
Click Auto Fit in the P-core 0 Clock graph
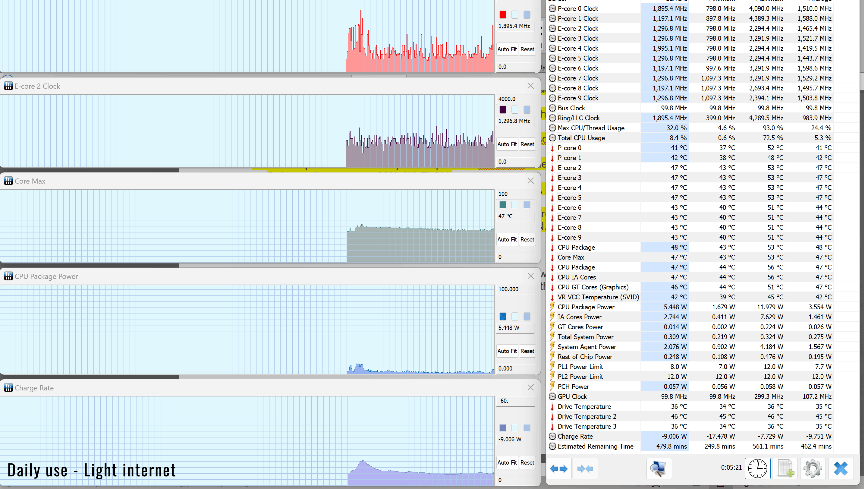[x=507, y=49]
